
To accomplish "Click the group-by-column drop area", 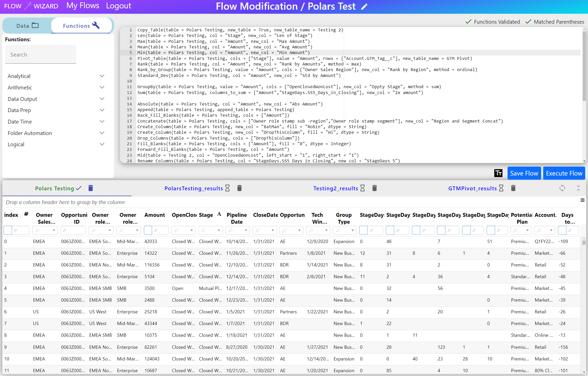I will click(x=290, y=202).
